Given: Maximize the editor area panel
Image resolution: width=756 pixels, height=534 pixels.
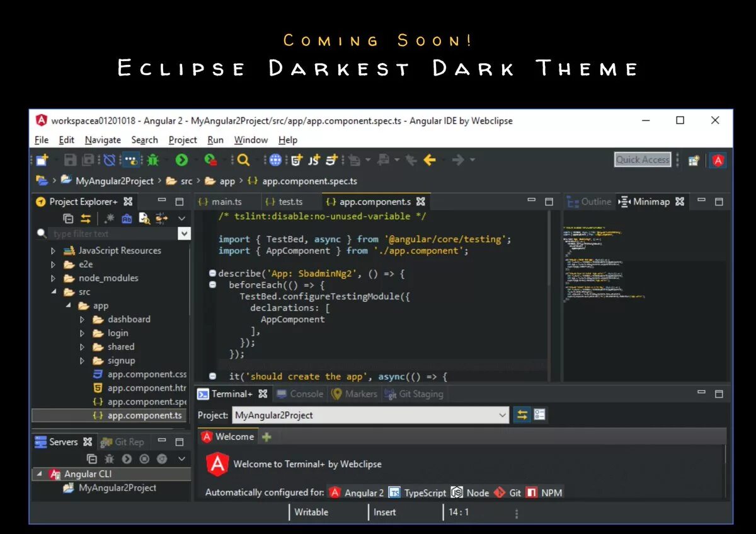Looking at the screenshot, I should (549, 202).
